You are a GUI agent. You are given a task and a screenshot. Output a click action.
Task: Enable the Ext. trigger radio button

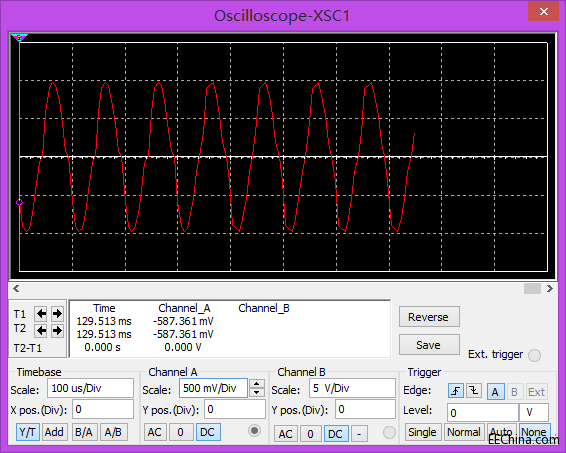point(534,355)
